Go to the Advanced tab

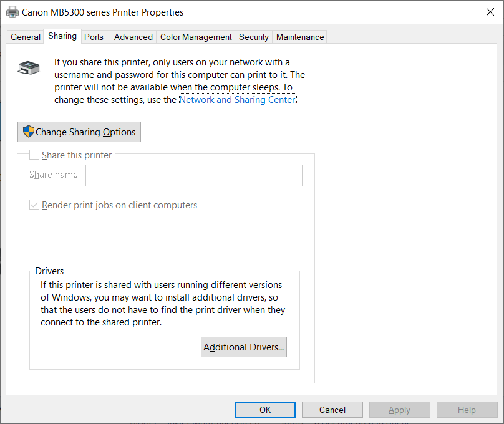[133, 37]
